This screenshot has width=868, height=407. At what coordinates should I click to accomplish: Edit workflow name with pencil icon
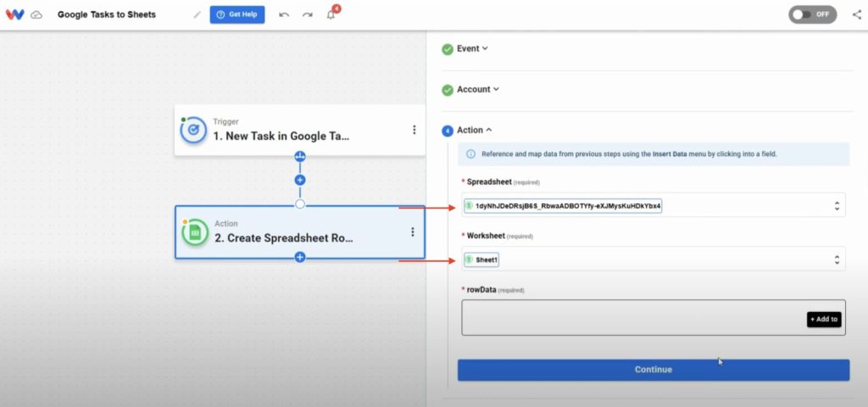pyautogui.click(x=197, y=15)
